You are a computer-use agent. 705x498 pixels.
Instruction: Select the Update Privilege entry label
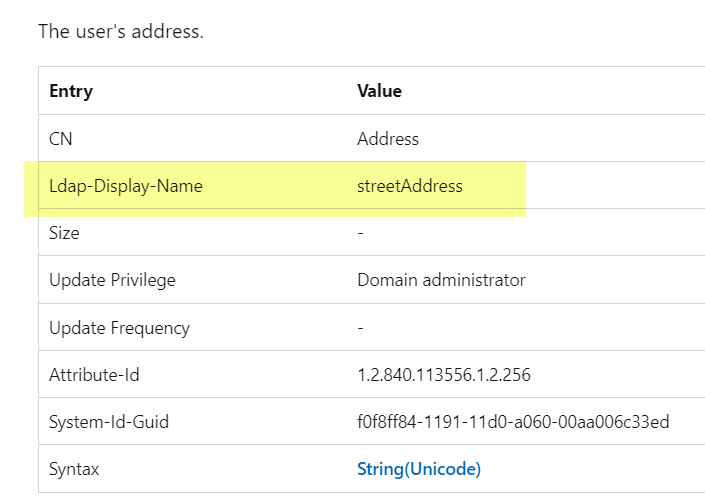pyautogui.click(x=112, y=280)
